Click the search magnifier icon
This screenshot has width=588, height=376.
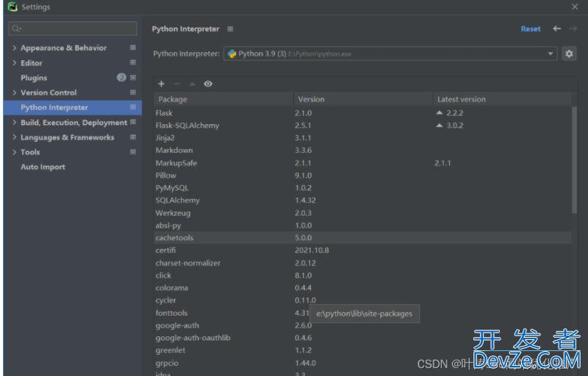pos(16,29)
